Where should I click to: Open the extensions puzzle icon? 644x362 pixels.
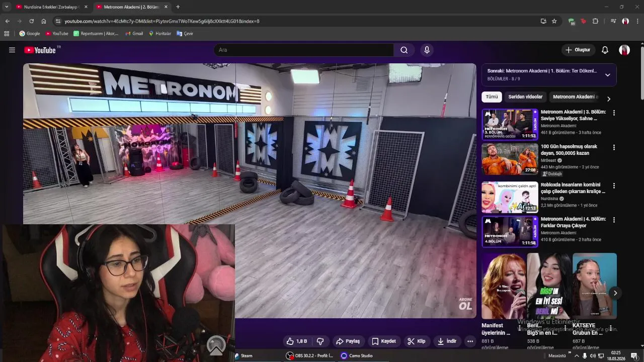(596, 21)
